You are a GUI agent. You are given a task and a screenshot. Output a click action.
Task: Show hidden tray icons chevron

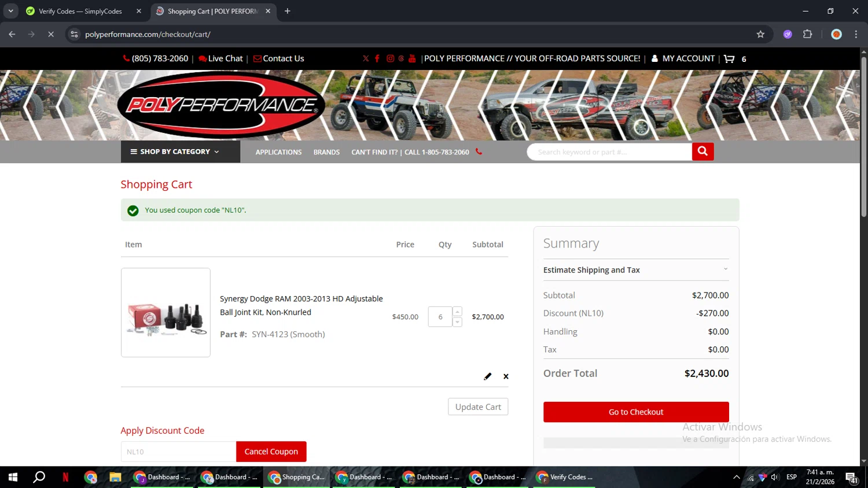pos(736,477)
